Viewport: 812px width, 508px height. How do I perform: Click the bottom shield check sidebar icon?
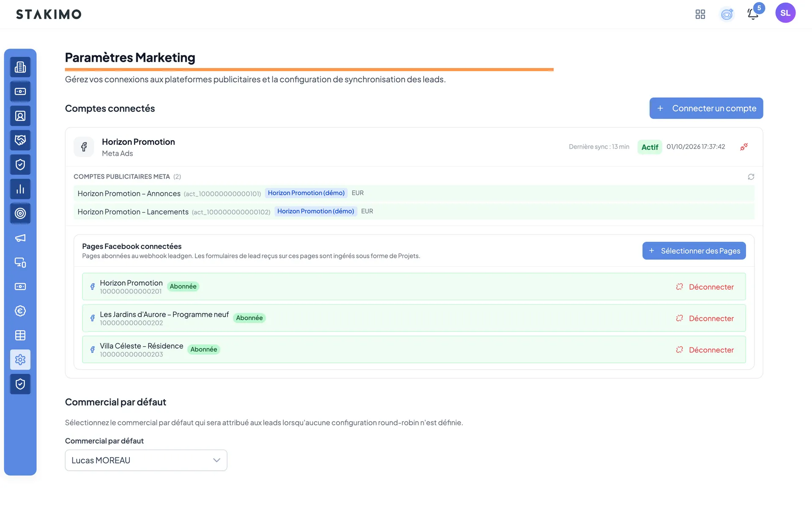tap(20, 384)
